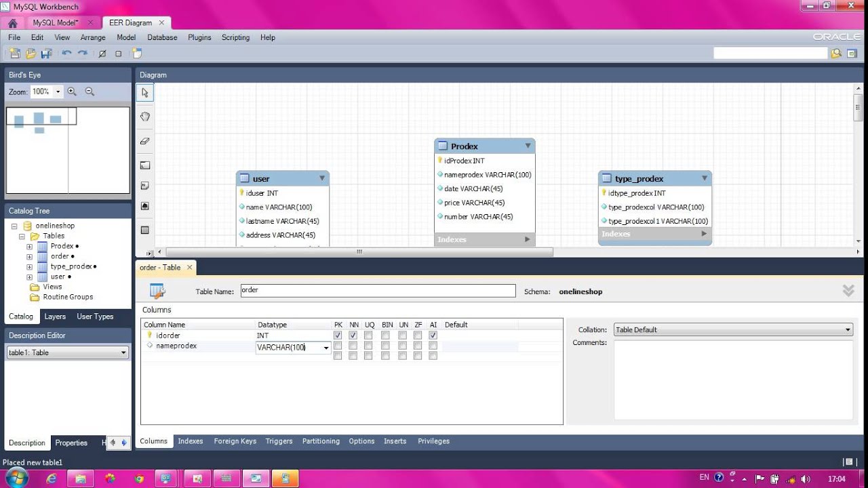
Task: Open the Scripting menu
Action: 235,37
